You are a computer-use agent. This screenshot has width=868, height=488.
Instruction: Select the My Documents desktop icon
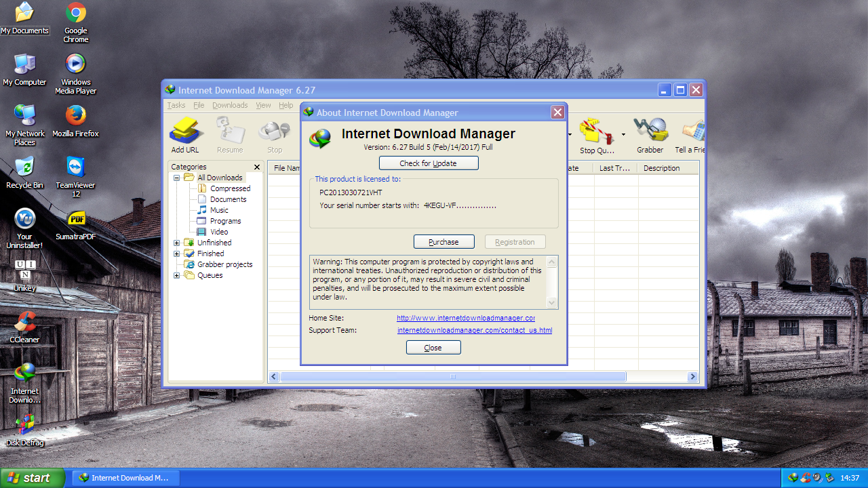pyautogui.click(x=24, y=18)
